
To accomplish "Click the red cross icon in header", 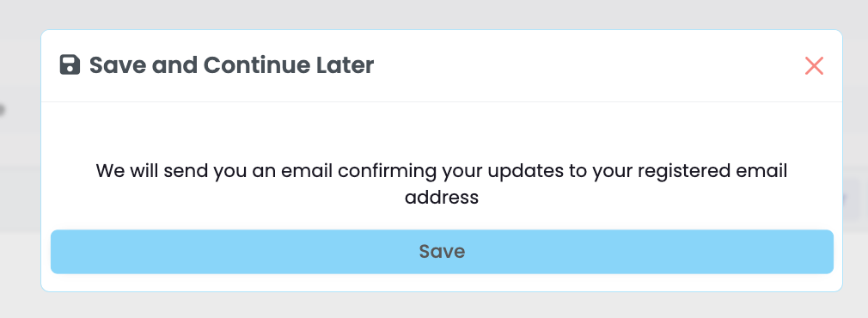I will [x=814, y=65].
